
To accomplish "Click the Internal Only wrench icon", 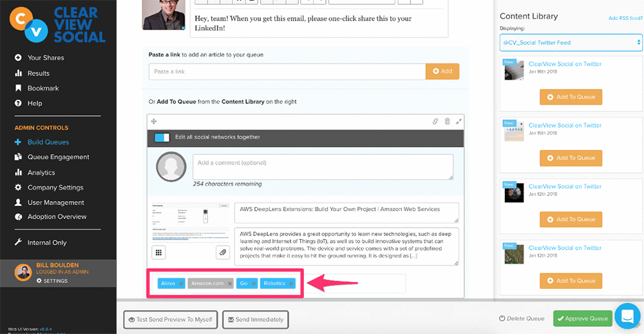I will click(x=18, y=242).
